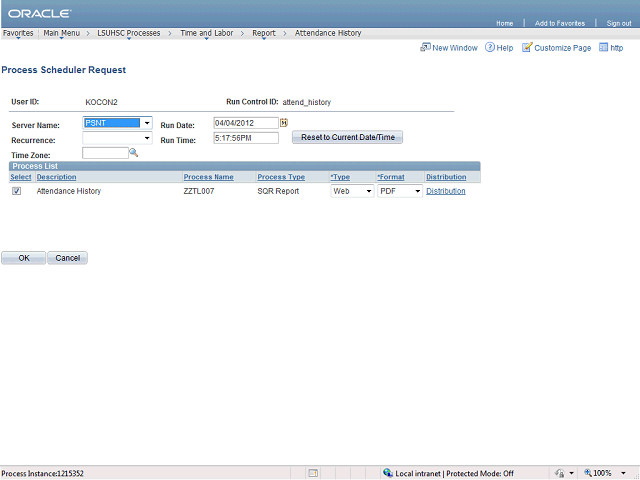The height and width of the screenshot is (480, 640).
Task: Click Process Instance:1215352 status text
Action: (42, 473)
